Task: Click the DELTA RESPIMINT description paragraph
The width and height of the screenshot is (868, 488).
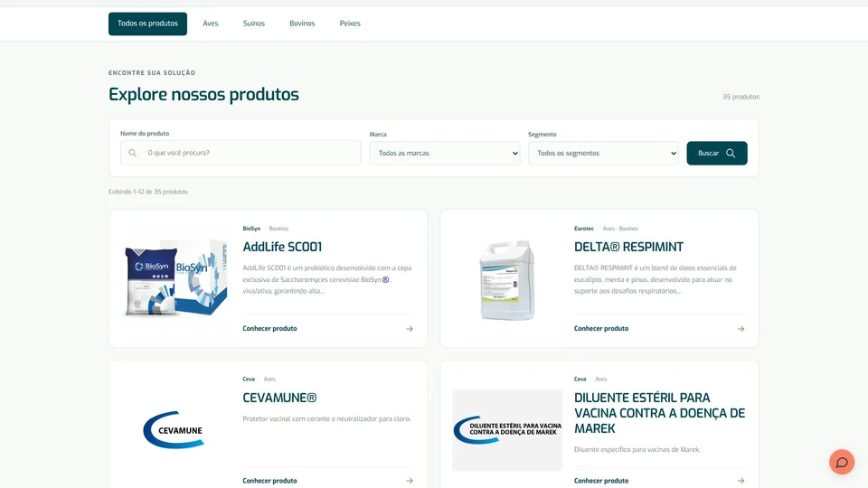Action: (x=656, y=279)
